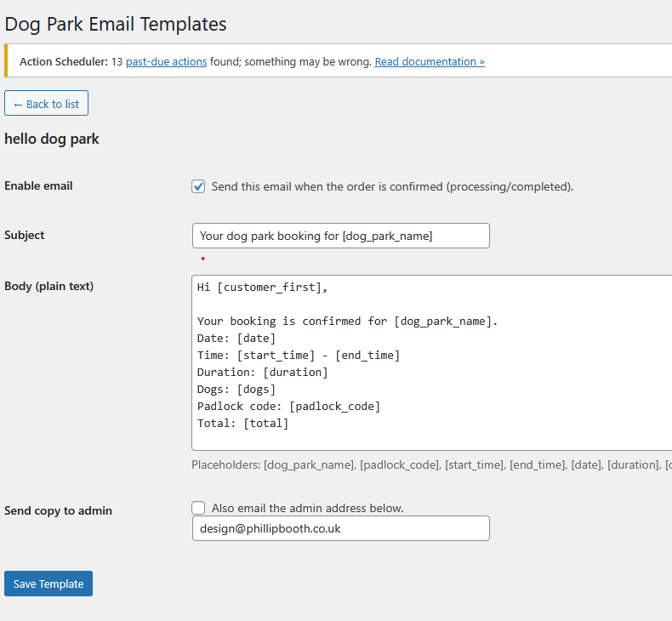672x621 pixels.
Task: Click the 'Total: [total]' body line
Action: (x=242, y=424)
